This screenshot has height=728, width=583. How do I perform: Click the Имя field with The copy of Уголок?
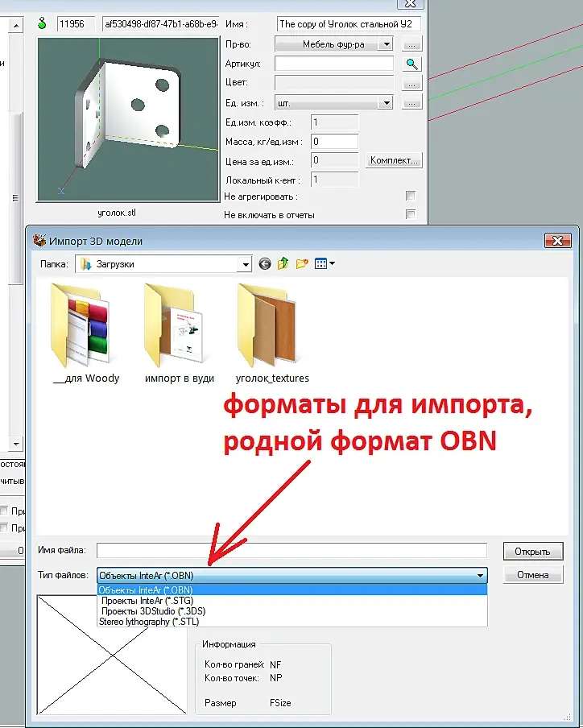pos(349,23)
